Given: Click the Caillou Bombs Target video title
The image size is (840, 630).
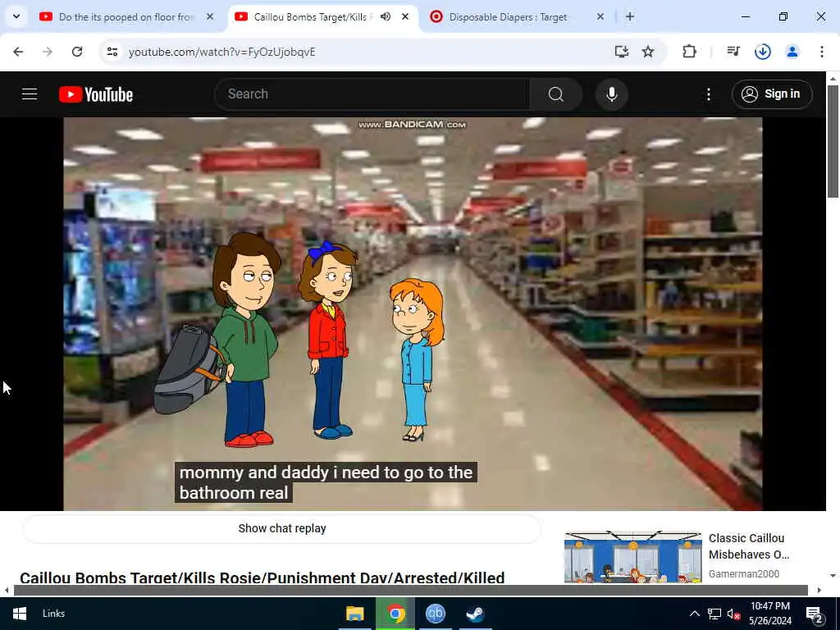Looking at the screenshot, I should [262, 577].
